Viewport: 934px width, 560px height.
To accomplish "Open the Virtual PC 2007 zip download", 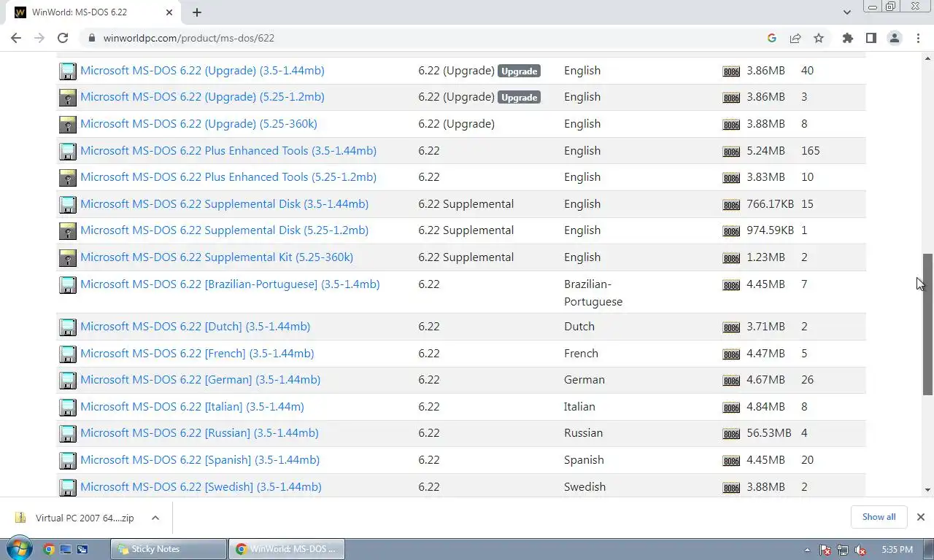I will coord(76,518).
